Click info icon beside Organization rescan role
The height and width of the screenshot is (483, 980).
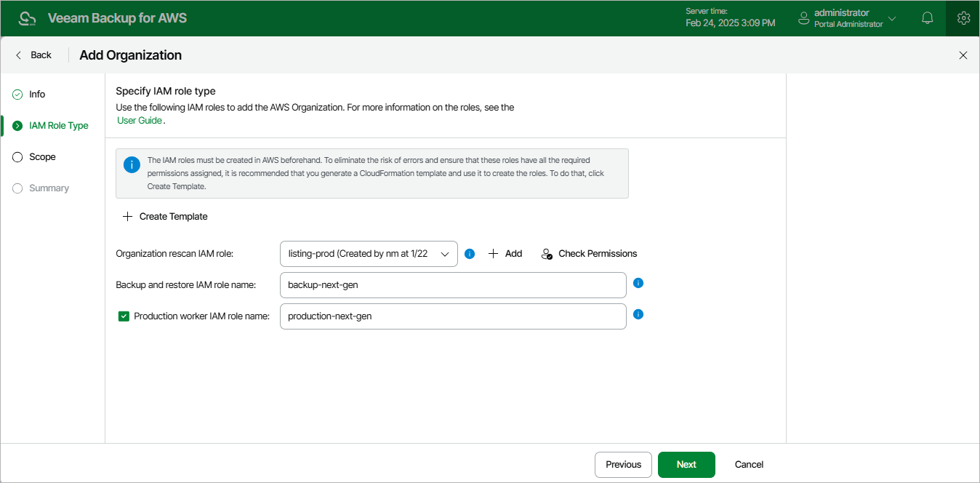470,254
